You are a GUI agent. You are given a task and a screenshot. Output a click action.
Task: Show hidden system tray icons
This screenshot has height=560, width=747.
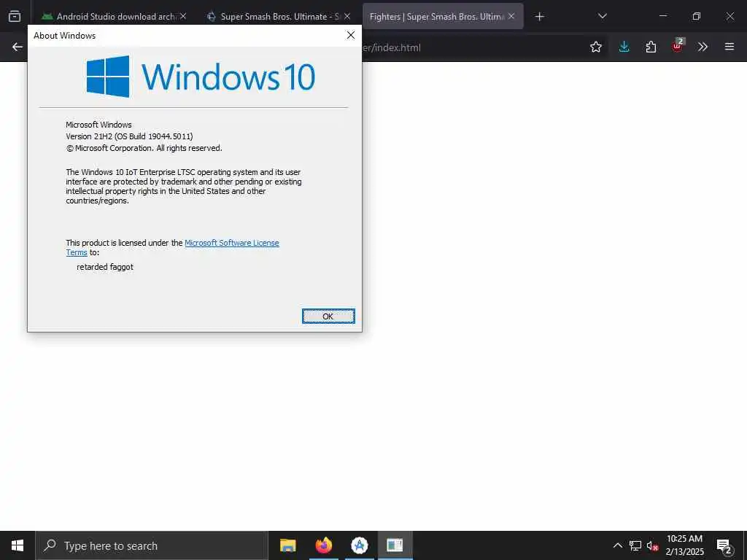coord(617,545)
